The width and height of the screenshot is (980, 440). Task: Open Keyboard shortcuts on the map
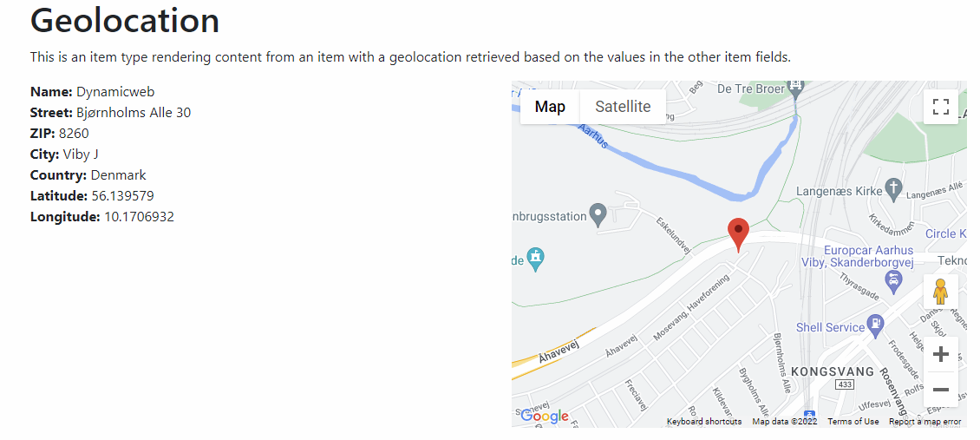pyautogui.click(x=704, y=422)
